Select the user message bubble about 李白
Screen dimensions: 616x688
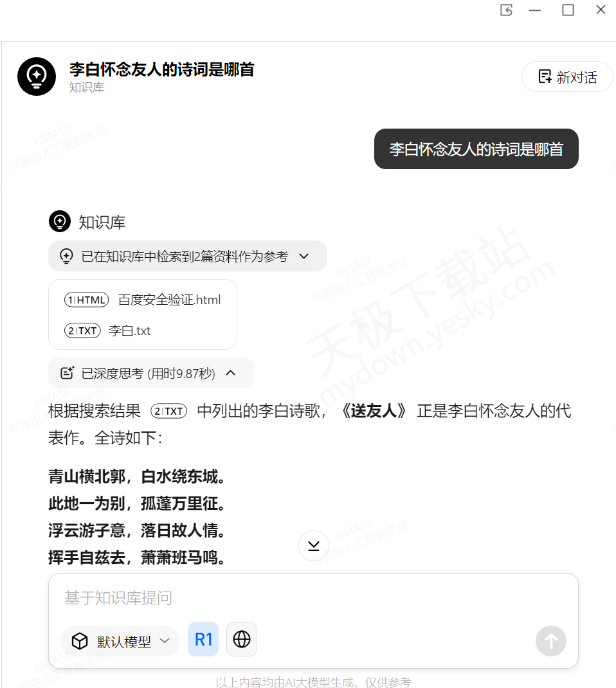pos(476,149)
